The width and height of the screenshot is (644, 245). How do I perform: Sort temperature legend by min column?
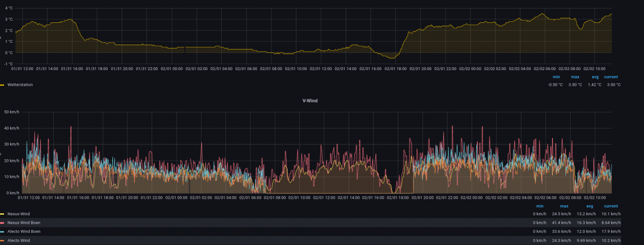tap(556, 77)
